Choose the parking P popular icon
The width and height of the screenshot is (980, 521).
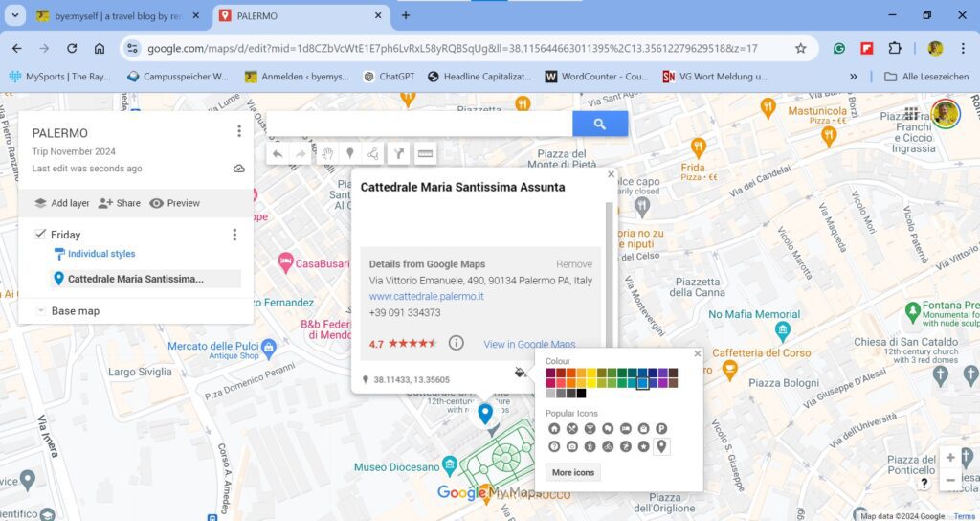coord(661,428)
